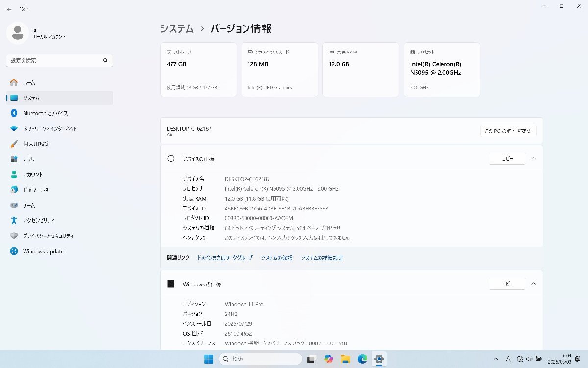Open システムの保護 link
Image resolution: width=588 pixels, height=368 pixels.
tap(276, 258)
